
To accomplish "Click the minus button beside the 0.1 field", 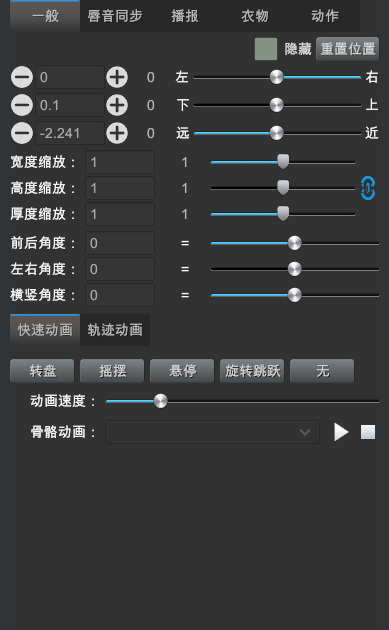I will tap(22, 105).
